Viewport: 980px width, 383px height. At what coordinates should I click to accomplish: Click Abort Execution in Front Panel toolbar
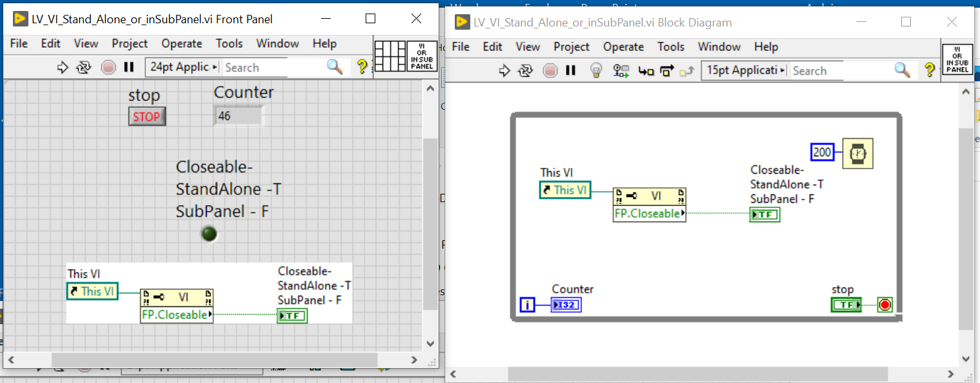tap(109, 67)
